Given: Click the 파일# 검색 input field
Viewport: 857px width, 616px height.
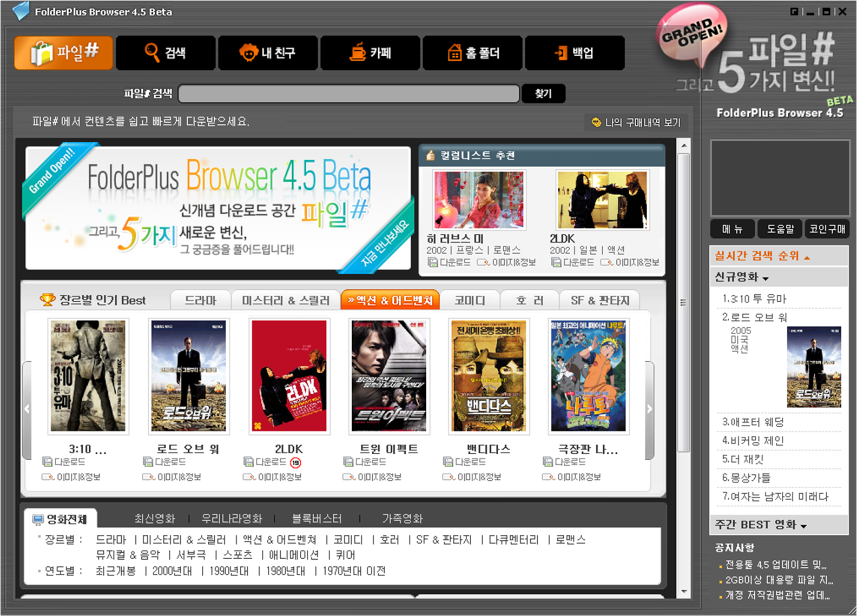Looking at the screenshot, I should click(348, 93).
